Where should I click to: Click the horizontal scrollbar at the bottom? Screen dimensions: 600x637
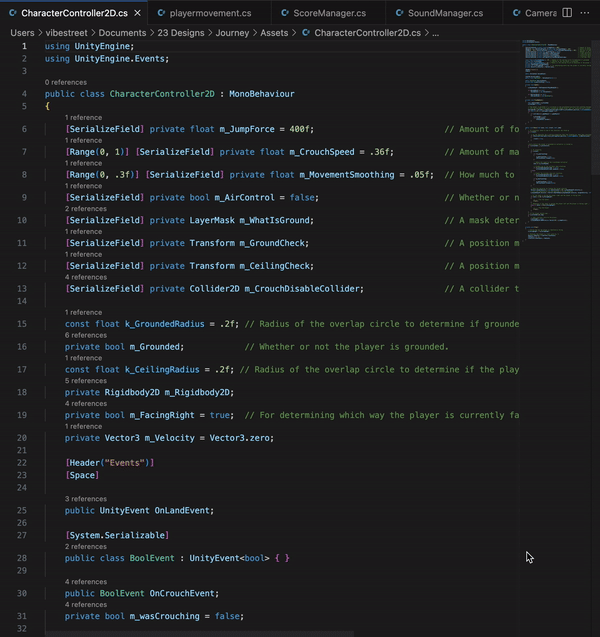pyautogui.click(x=199, y=634)
